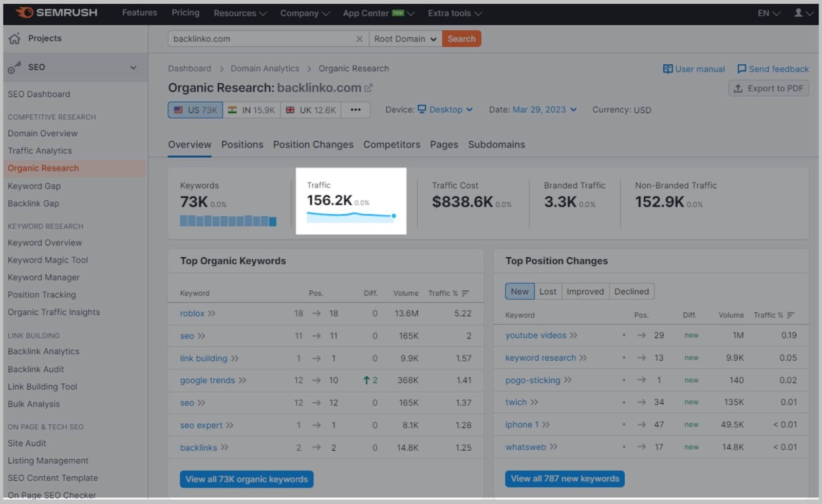This screenshot has height=504, width=822.
Task: Select the Declined position changes filter
Action: tap(631, 292)
